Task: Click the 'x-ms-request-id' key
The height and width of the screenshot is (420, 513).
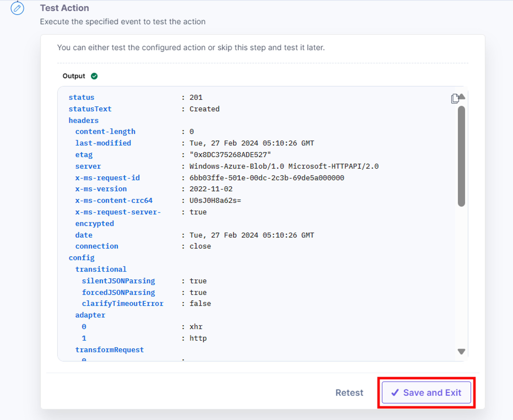Action: pyautogui.click(x=107, y=178)
